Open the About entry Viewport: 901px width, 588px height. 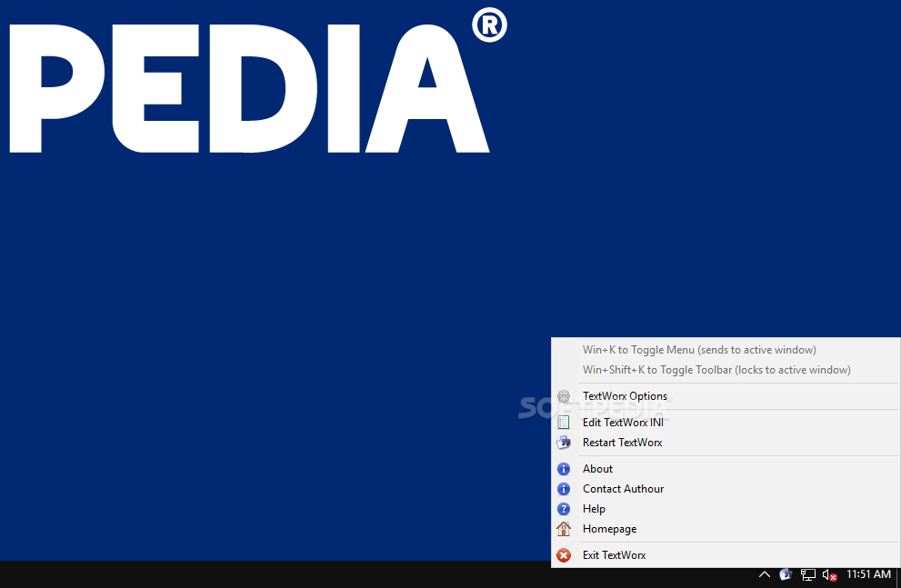pyautogui.click(x=726, y=469)
